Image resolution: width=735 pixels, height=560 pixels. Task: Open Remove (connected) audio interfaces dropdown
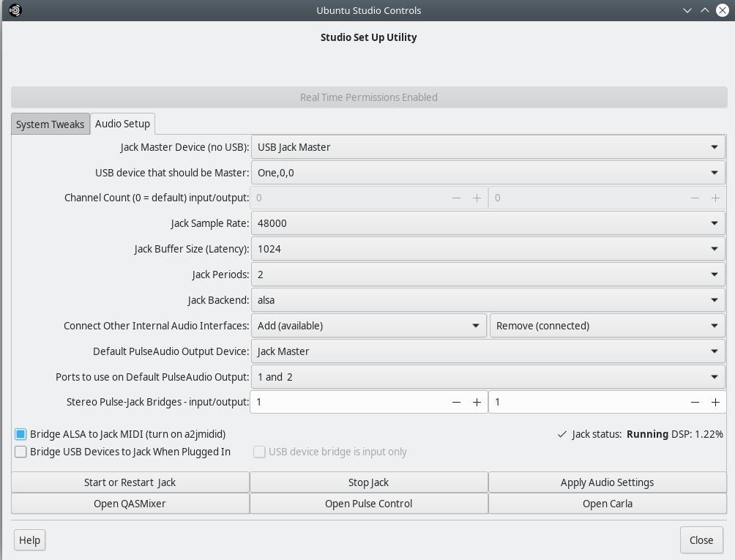tap(608, 326)
